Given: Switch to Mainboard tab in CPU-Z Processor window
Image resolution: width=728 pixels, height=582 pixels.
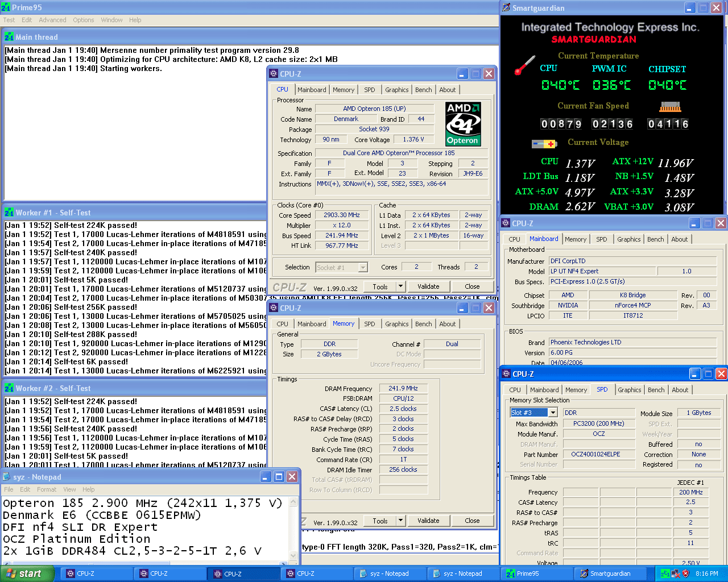Looking at the screenshot, I should (x=312, y=90).
